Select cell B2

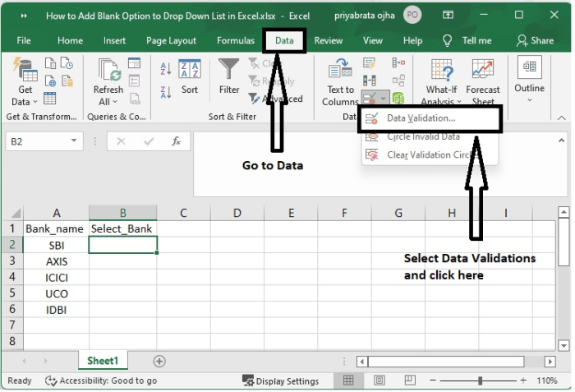click(123, 245)
